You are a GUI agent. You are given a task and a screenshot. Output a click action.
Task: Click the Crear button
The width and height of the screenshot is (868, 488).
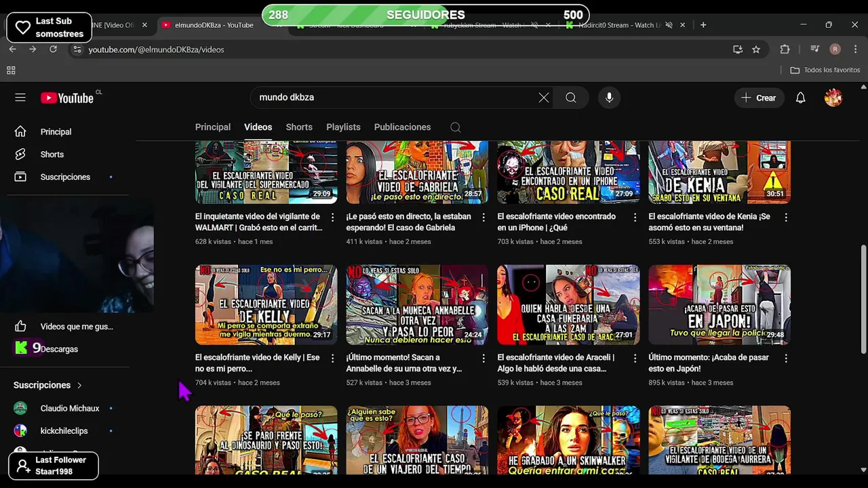[x=759, y=98]
